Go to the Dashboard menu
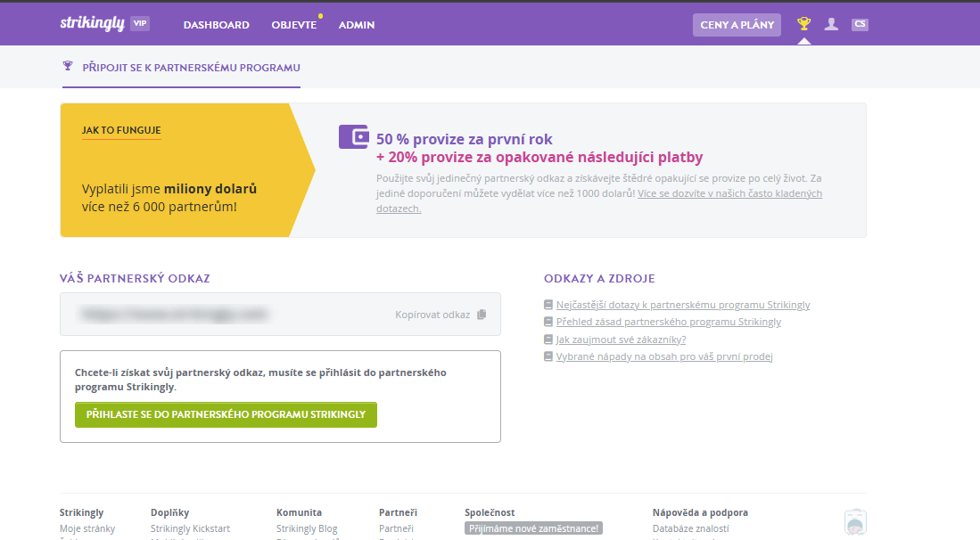The image size is (980, 540). tap(217, 25)
